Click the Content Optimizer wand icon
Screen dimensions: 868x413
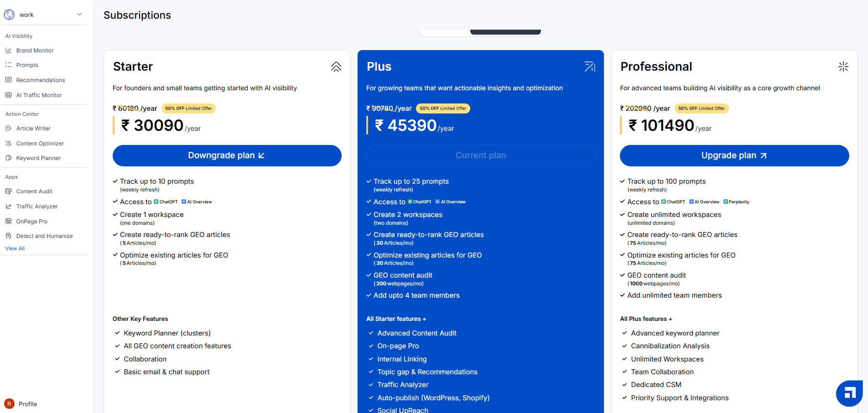[x=8, y=144]
